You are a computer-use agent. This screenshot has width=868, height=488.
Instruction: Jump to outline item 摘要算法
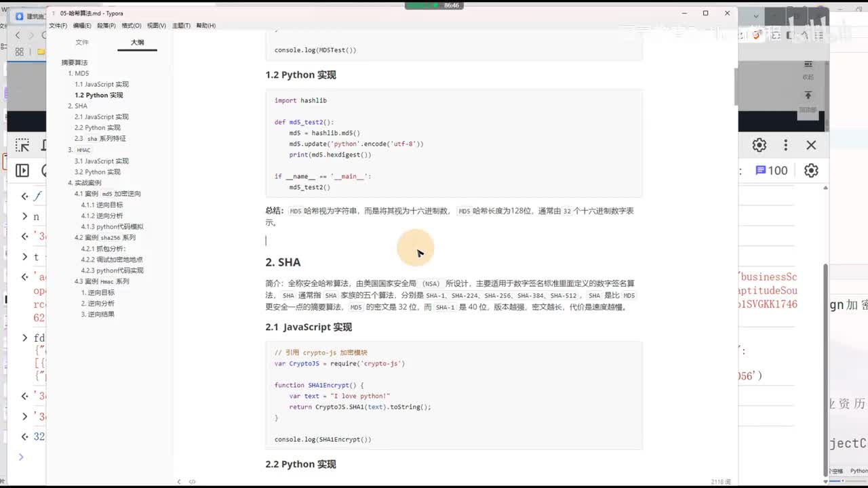(75, 62)
